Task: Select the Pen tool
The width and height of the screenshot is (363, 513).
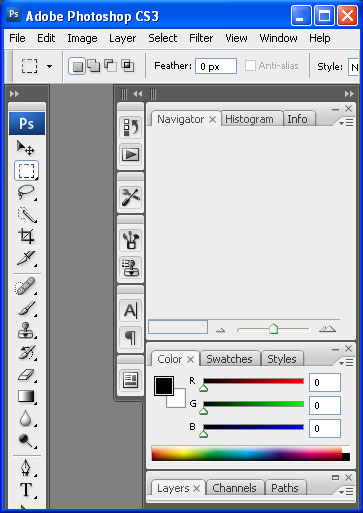Action: point(26,468)
